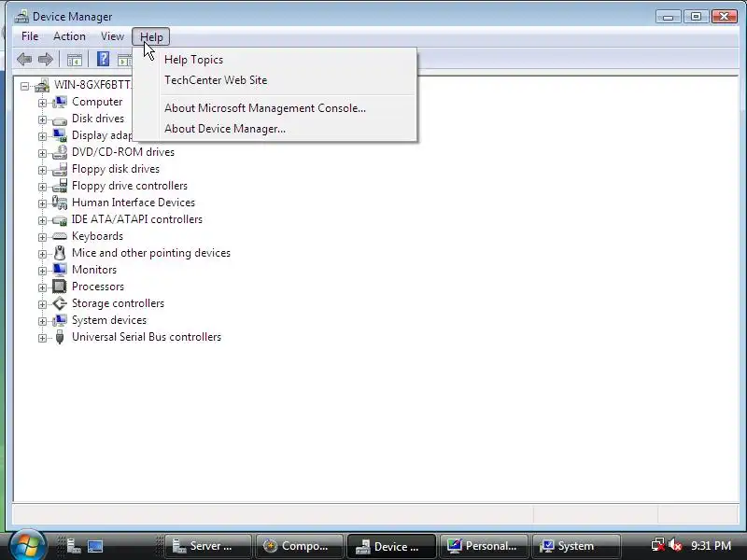Viewport: 747px width, 560px height.
Task: Click the IDE ATA/ATAPI controllers icon
Action: 60,220
